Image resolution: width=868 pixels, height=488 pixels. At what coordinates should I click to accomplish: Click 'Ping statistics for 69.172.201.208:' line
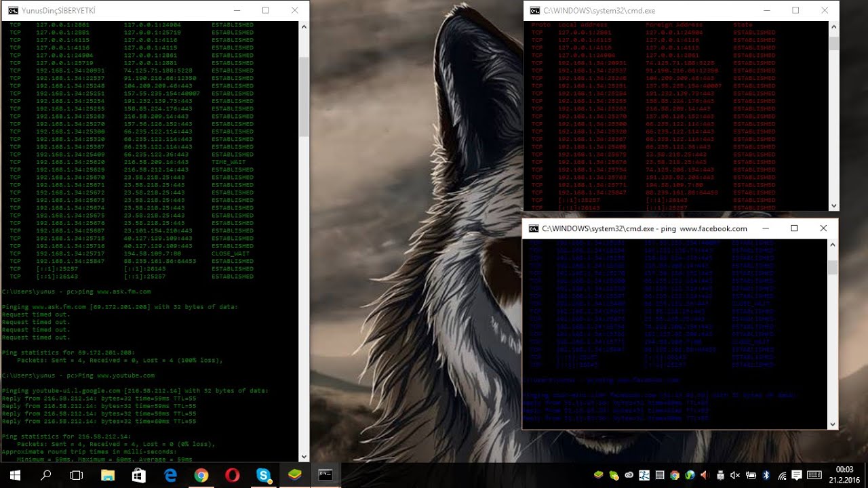click(68, 352)
